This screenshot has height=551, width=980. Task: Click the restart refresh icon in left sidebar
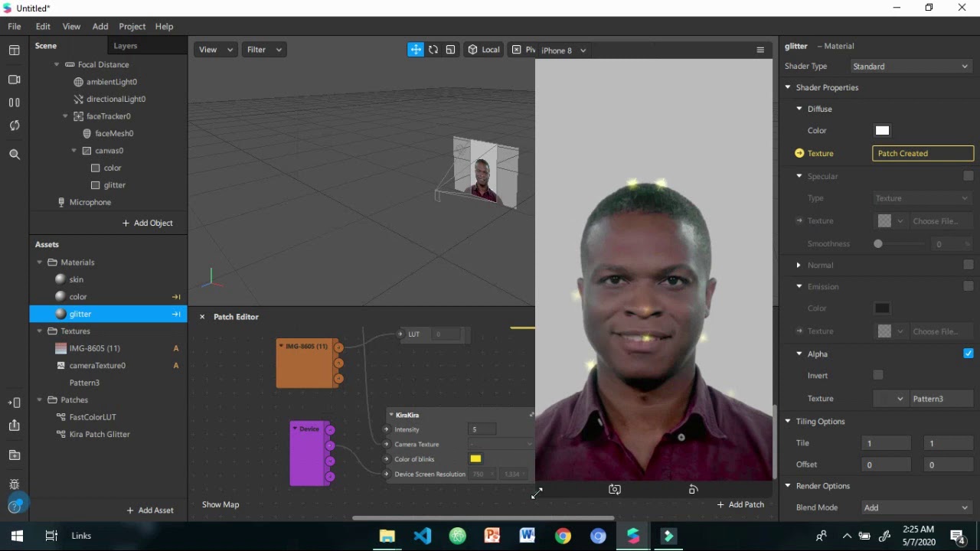click(x=15, y=126)
